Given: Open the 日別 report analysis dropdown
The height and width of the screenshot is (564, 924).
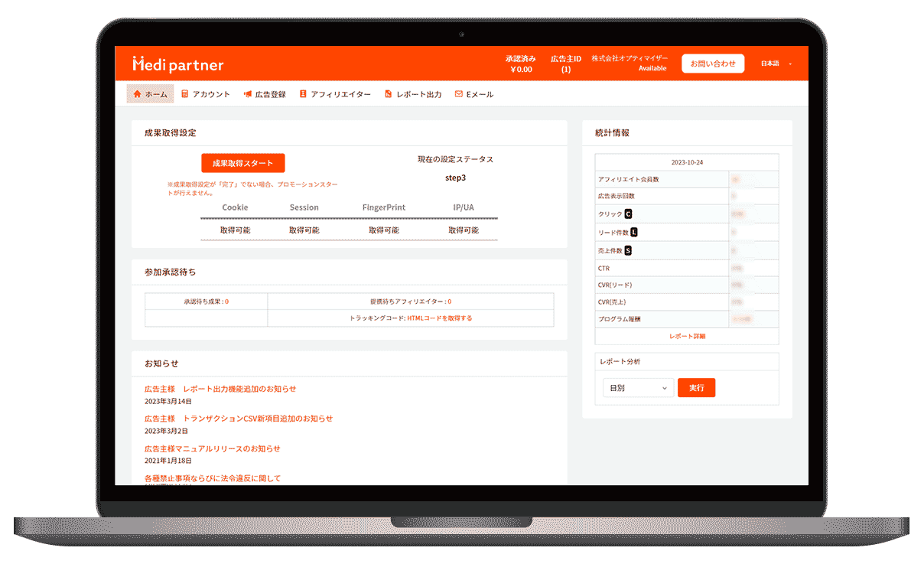Looking at the screenshot, I should [x=637, y=388].
